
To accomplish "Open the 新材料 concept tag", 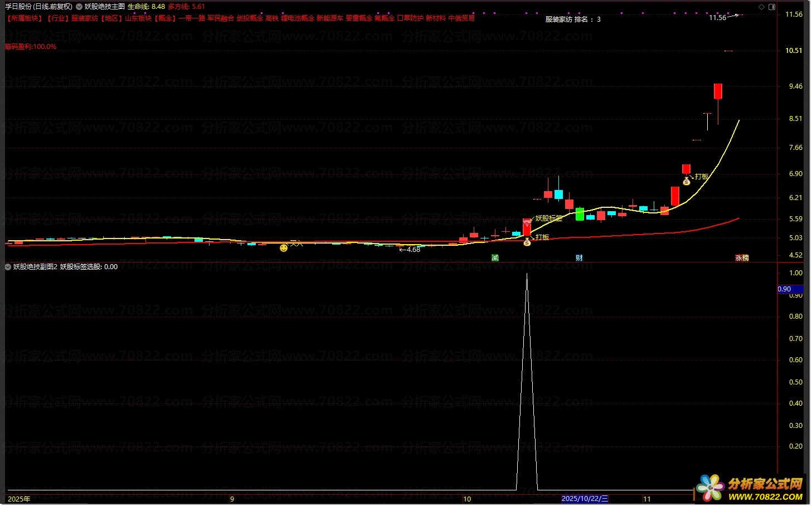I will (436, 18).
